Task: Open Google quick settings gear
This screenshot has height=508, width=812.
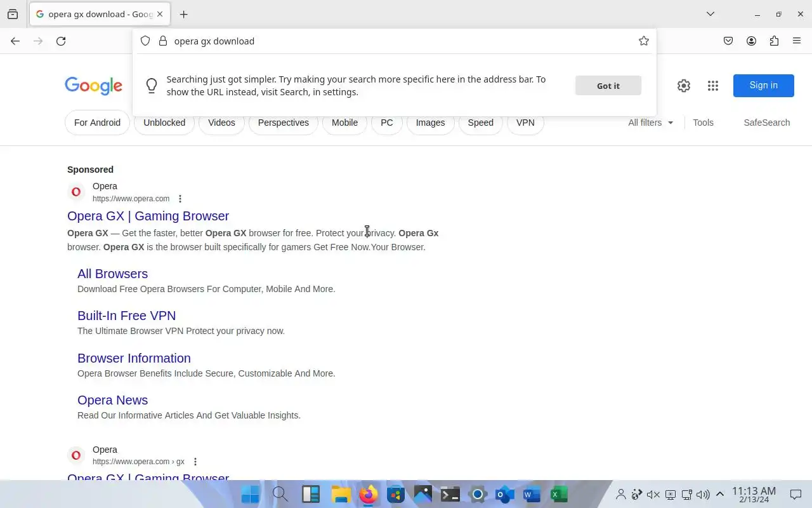Action: (x=683, y=86)
